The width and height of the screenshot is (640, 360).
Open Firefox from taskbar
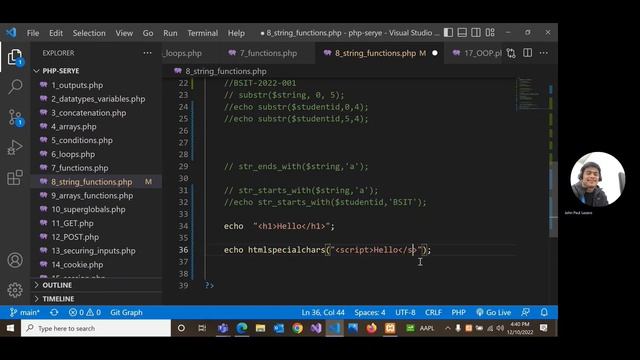371,328
